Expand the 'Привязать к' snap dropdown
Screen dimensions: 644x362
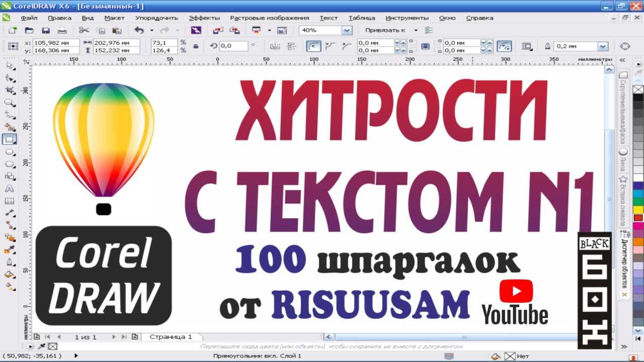click(416, 30)
